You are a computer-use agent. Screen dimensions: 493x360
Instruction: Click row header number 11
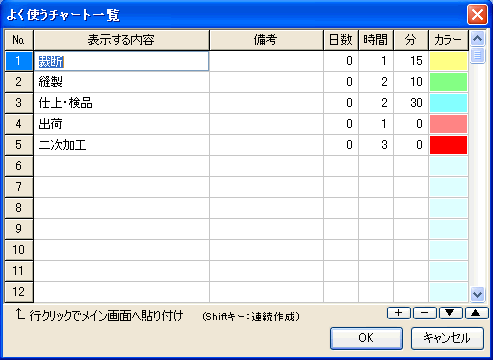19,271
